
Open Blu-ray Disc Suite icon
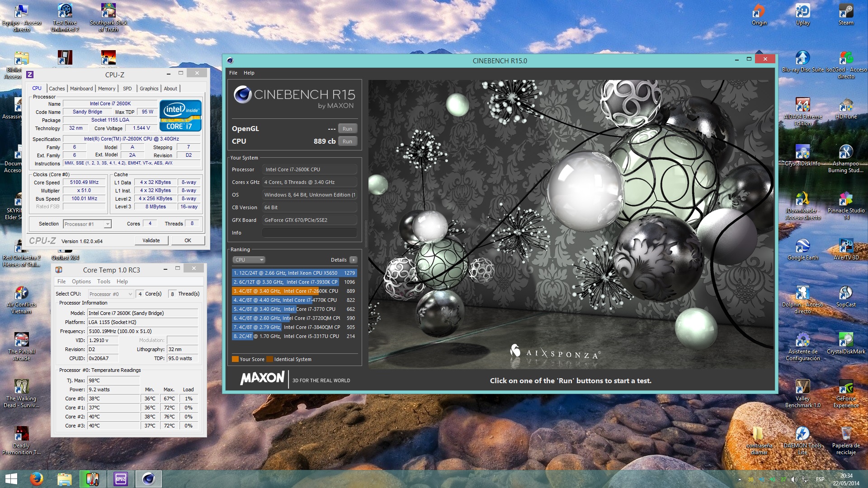(802, 62)
